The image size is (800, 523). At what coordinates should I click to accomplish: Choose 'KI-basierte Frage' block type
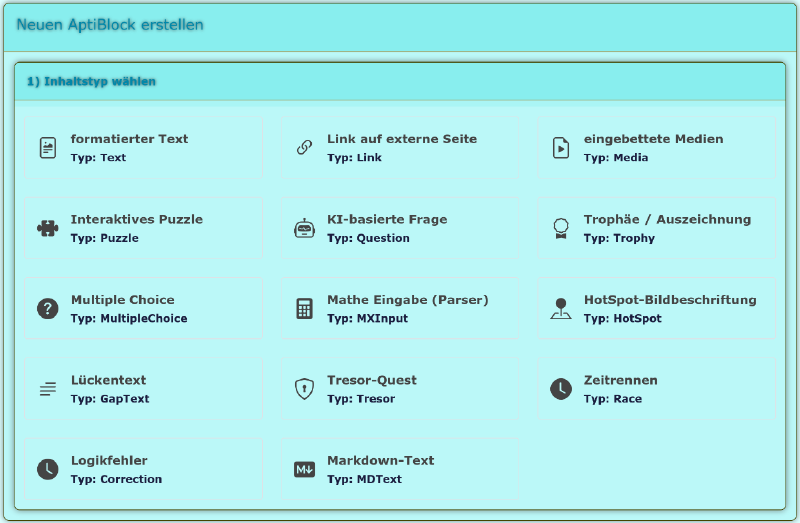[x=400, y=228]
